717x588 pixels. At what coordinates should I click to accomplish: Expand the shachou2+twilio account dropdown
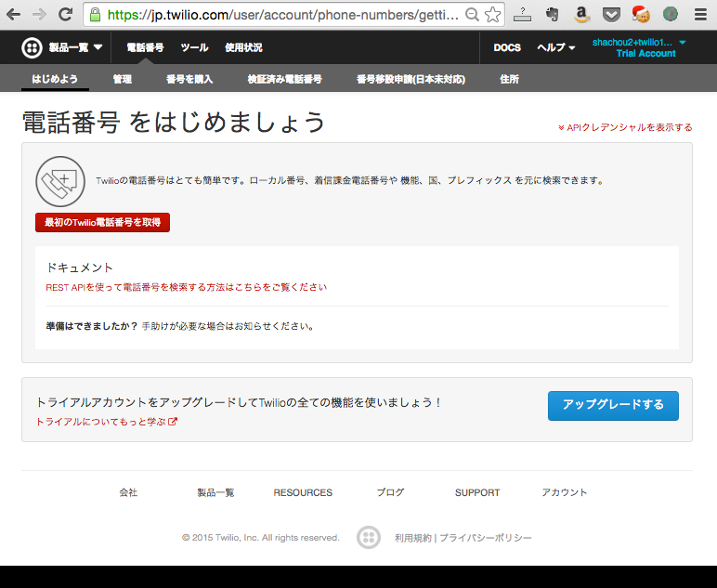click(x=683, y=43)
